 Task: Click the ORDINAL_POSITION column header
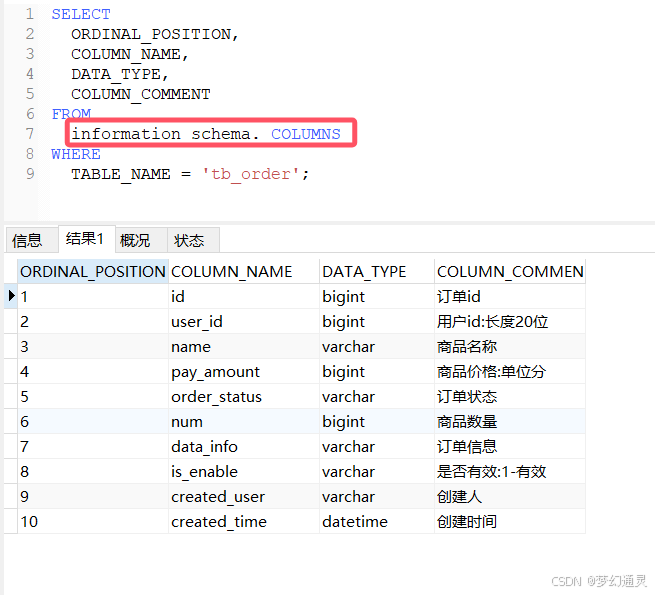(93, 272)
